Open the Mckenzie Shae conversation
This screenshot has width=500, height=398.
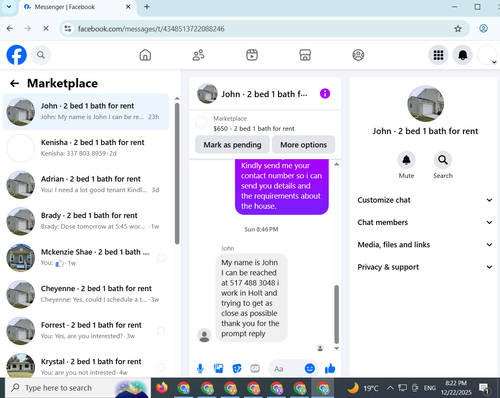pos(86,258)
